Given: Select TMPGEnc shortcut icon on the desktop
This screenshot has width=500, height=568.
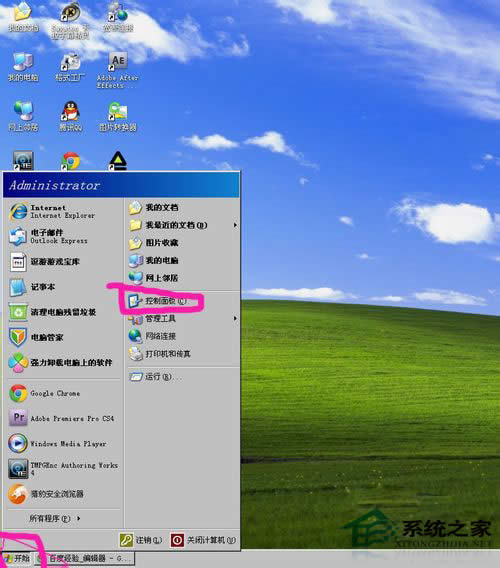Looking at the screenshot, I should pos(23,161).
